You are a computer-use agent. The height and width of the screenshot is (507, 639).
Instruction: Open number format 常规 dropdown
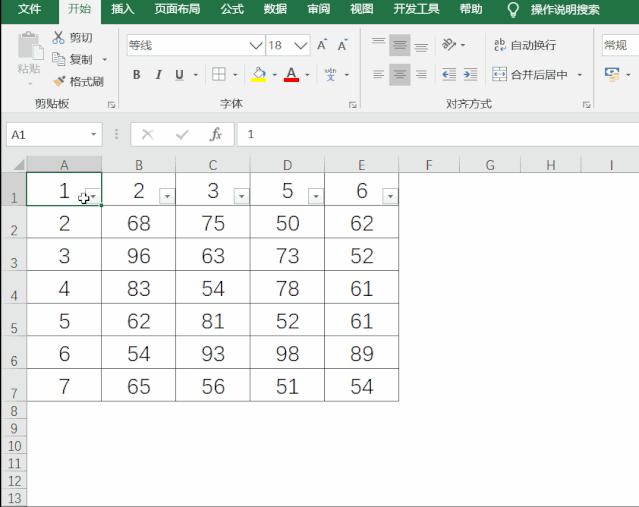tap(620, 45)
